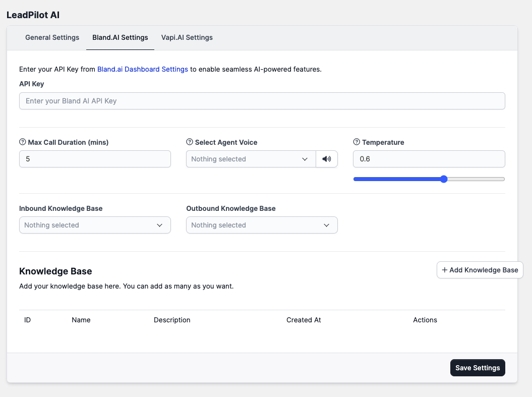Select the Bland.AI Settings tab
This screenshot has height=397, width=532.
[120, 37]
